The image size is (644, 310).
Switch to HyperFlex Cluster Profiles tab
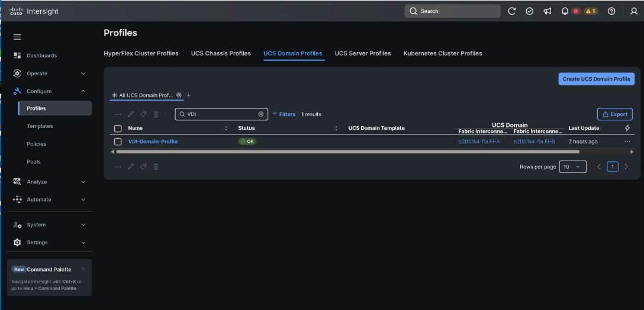(x=141, y=53)
